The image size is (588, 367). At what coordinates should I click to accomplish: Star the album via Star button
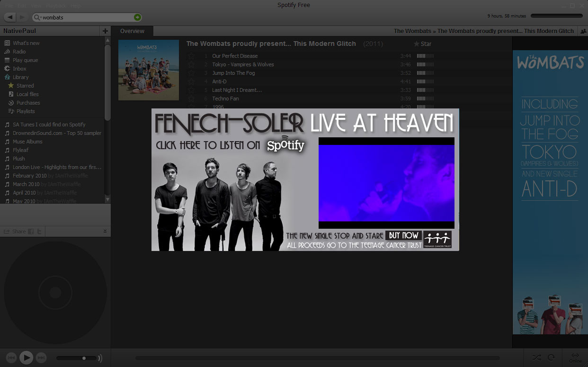coord(422,44)
